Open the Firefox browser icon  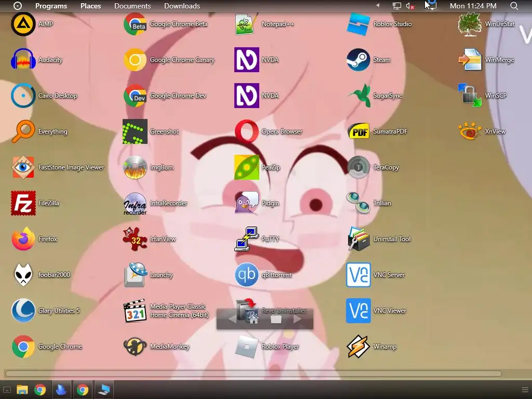(x=23, y=239)
